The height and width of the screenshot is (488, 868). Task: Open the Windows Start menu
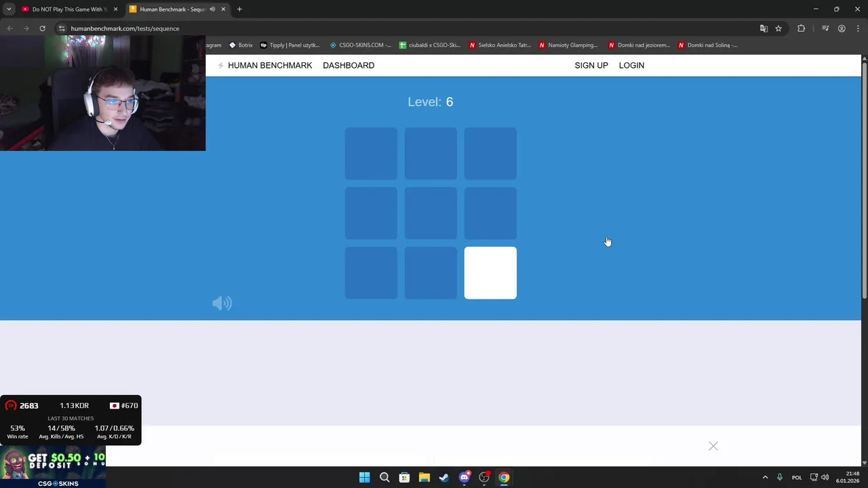click(x=364, y=477)
